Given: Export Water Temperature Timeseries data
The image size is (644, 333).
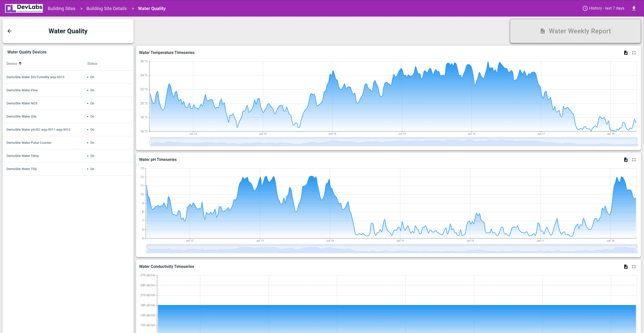Looking at the screenshot, I should (x=626, y=53).
